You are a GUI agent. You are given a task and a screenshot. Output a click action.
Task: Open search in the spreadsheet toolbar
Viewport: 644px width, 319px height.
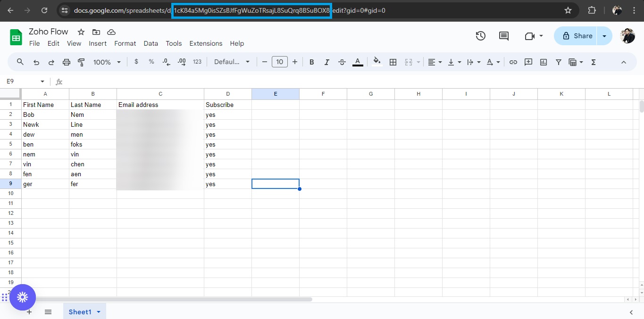pyautogui.click(x=20, y=62)
